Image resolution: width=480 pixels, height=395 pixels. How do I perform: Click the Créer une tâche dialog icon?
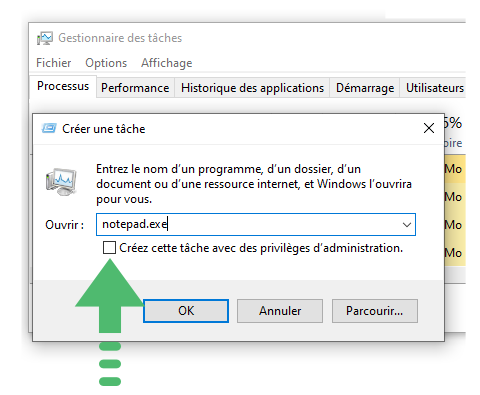49,128
